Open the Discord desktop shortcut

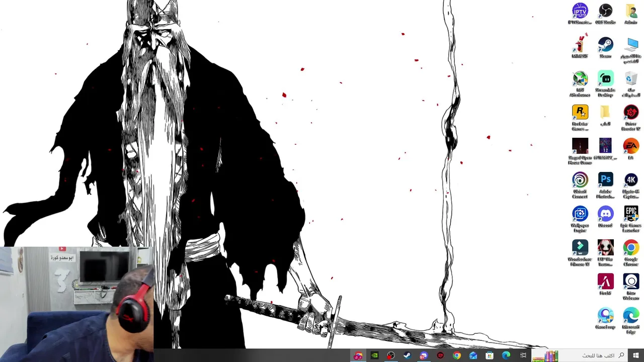point(605,217)
